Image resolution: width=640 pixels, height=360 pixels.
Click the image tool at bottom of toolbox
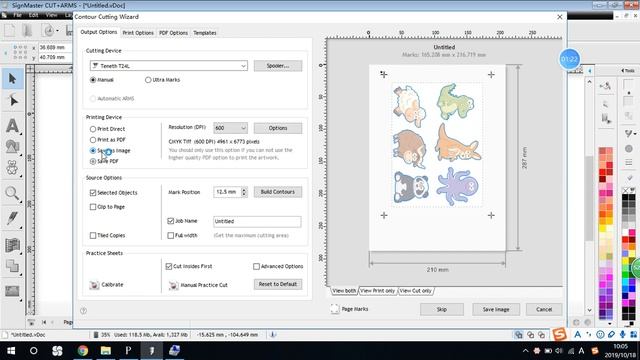(x=12, y=291)
